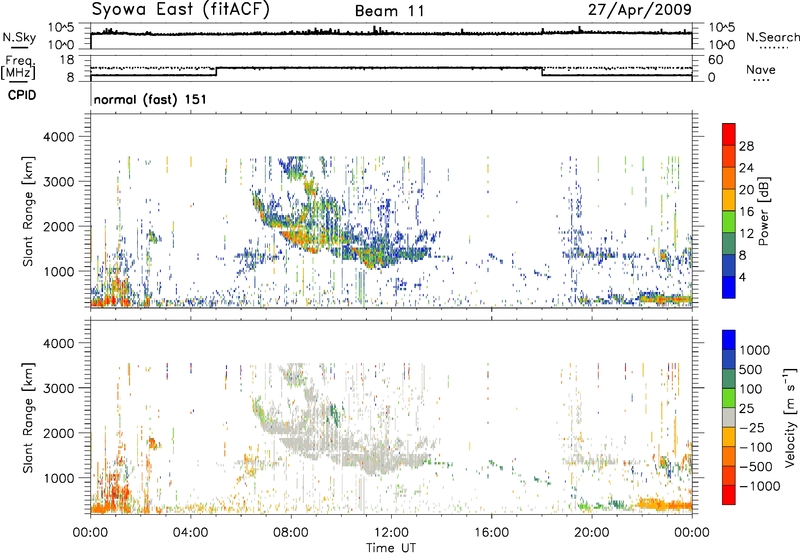Click the dotted line sample under "N.Search"
Screen dimensions: 800x554
773,48
